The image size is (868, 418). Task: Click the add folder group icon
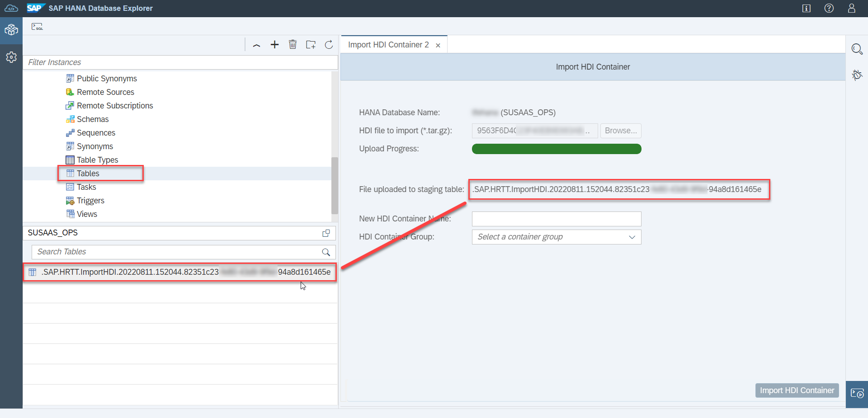pos(311,44)
